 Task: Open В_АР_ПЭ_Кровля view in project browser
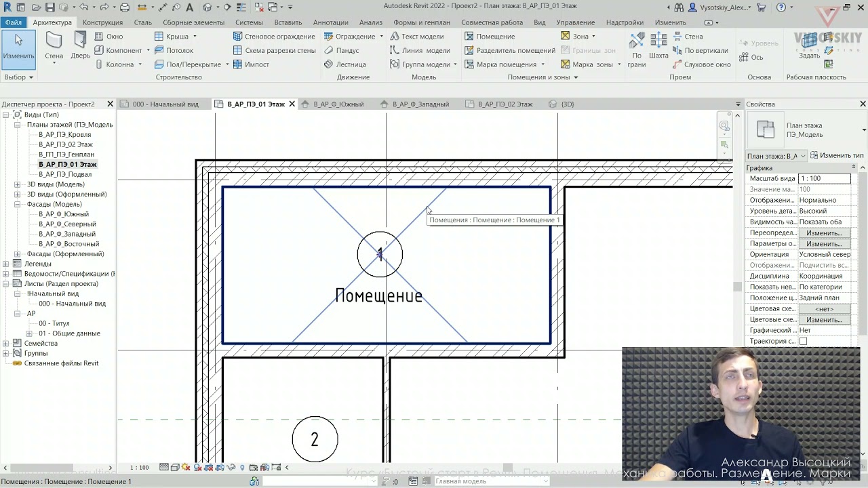click(x=64, y=134)
